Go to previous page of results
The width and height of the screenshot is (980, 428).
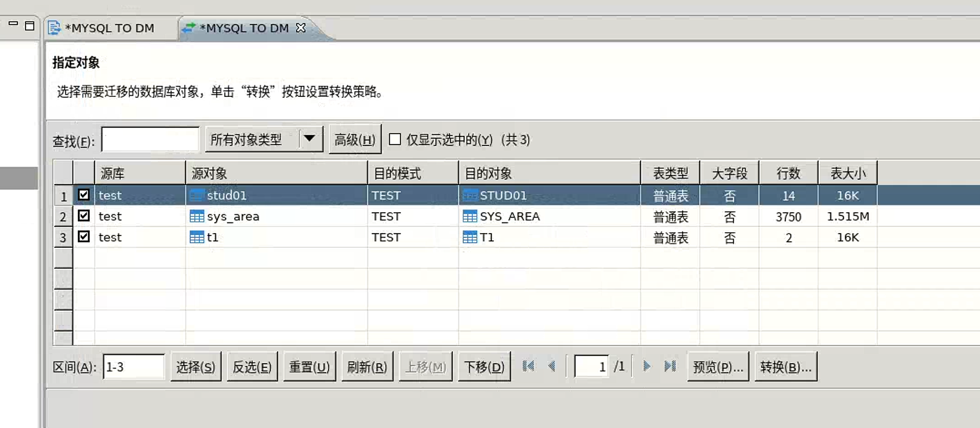[x=552, y=366]
